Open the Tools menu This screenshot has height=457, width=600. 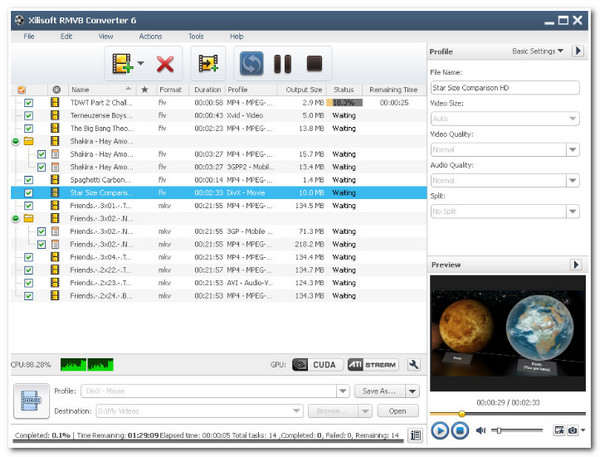[196, 36]
